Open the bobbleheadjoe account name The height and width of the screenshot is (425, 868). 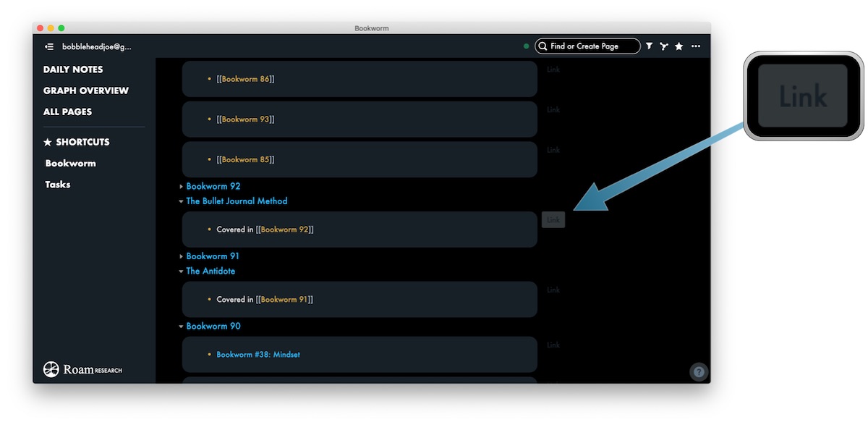(x=97, y=46)
